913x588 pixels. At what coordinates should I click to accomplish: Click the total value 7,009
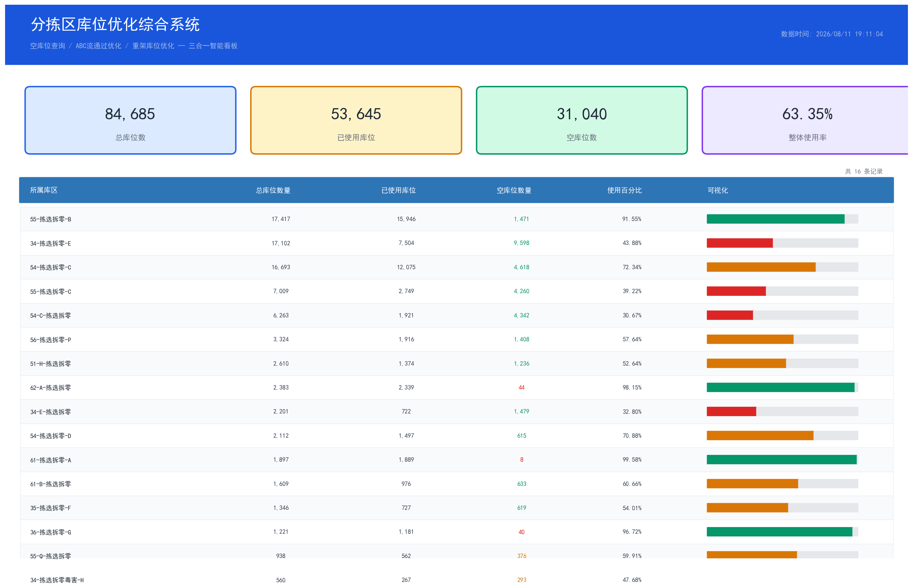coord(281,291)
